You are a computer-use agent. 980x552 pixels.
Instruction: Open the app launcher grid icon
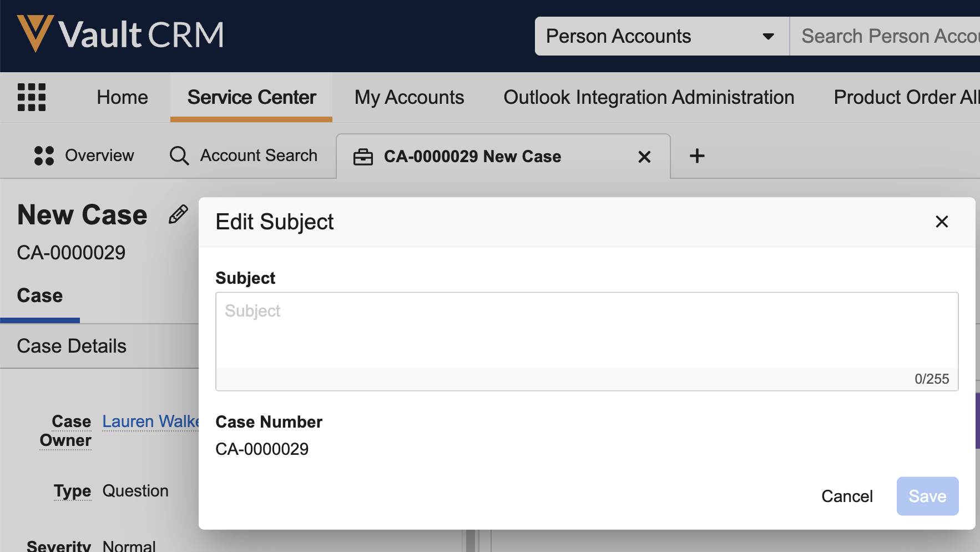click(32, 97)
